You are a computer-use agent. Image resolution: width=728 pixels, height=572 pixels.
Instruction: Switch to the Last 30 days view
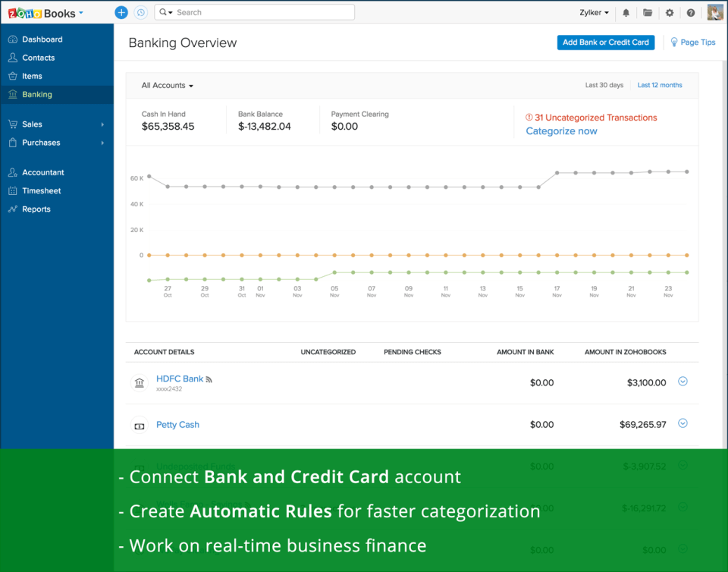[x=604, y=85]
